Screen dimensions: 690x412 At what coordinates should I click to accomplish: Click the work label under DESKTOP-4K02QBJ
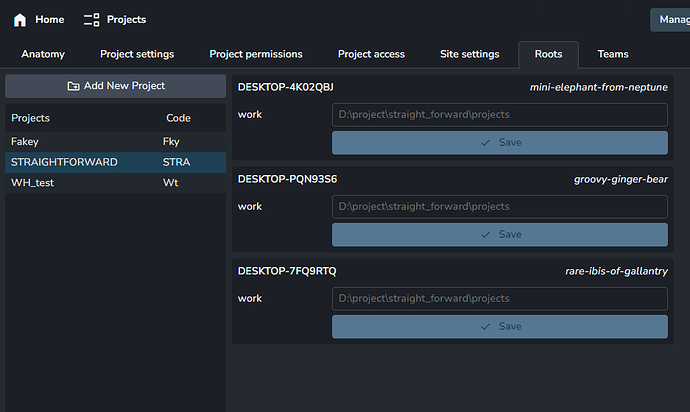(250, 115)
